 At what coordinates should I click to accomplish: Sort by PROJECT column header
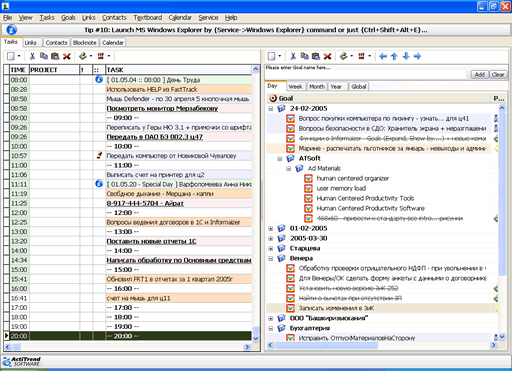click(x=54, y=70)
